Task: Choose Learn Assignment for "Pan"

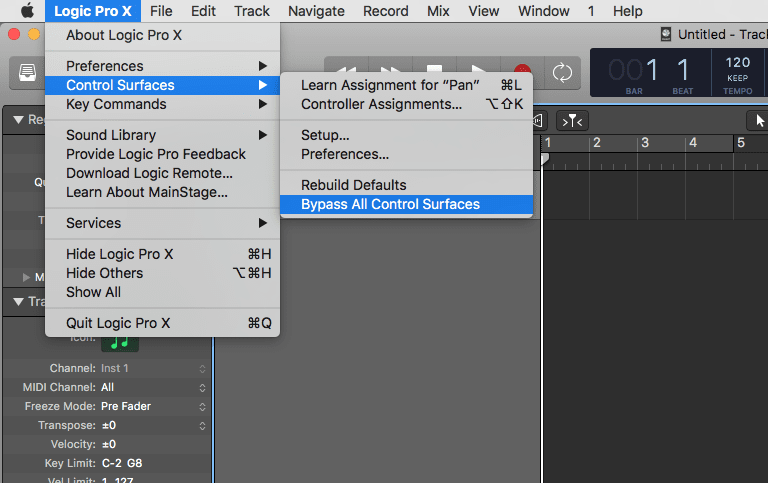Action: pyautogui.click(x=406, y=85)
